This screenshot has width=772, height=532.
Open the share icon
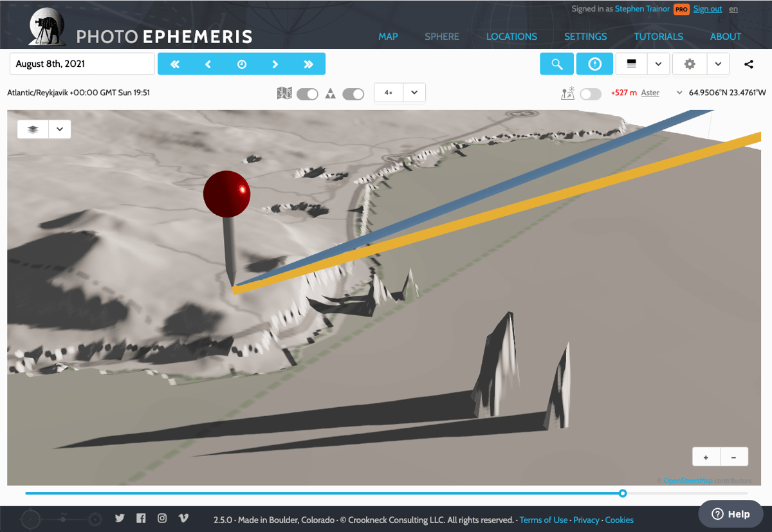(x=748, y=64)
